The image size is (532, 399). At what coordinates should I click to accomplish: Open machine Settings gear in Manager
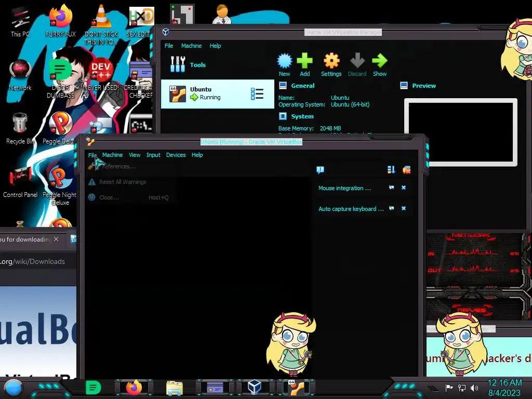(x=331, y=64)
